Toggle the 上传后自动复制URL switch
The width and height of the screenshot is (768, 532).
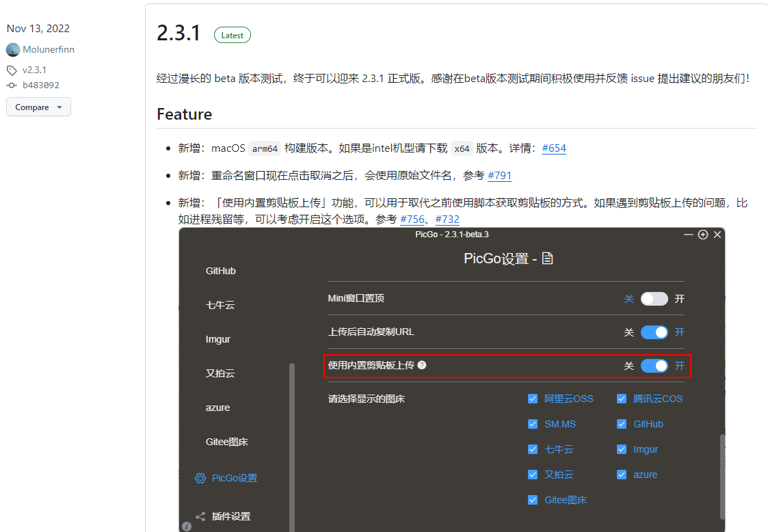coord(654,332)
